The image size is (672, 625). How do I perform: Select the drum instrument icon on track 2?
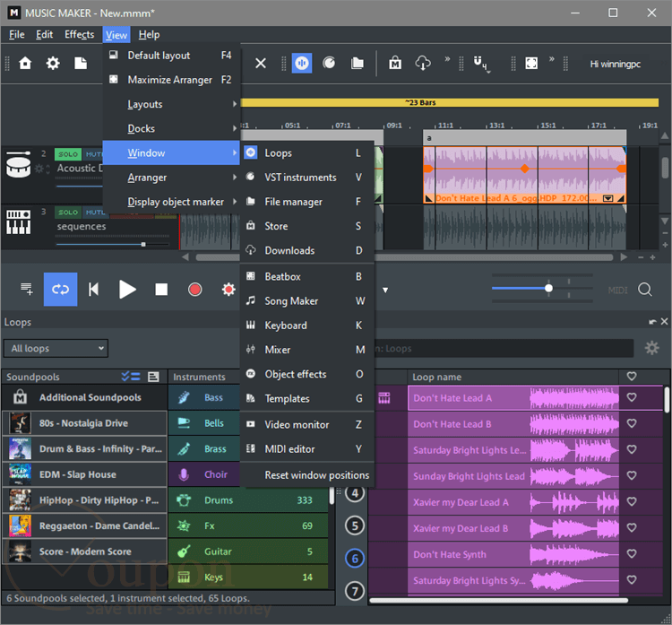(x=19, y=164)
